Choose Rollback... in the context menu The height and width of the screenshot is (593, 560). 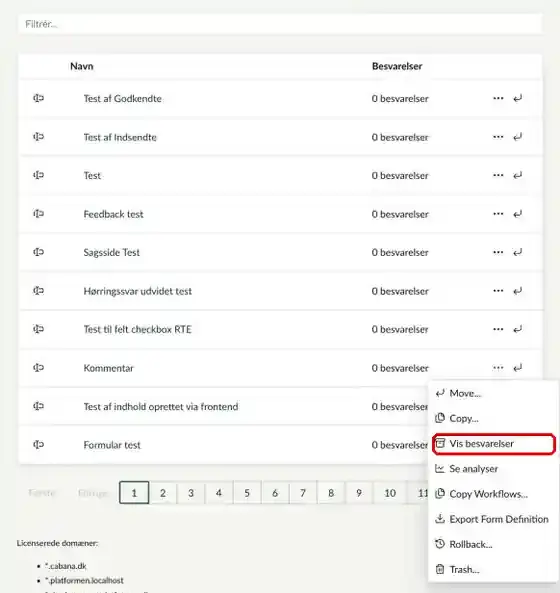tap(493, 544)
